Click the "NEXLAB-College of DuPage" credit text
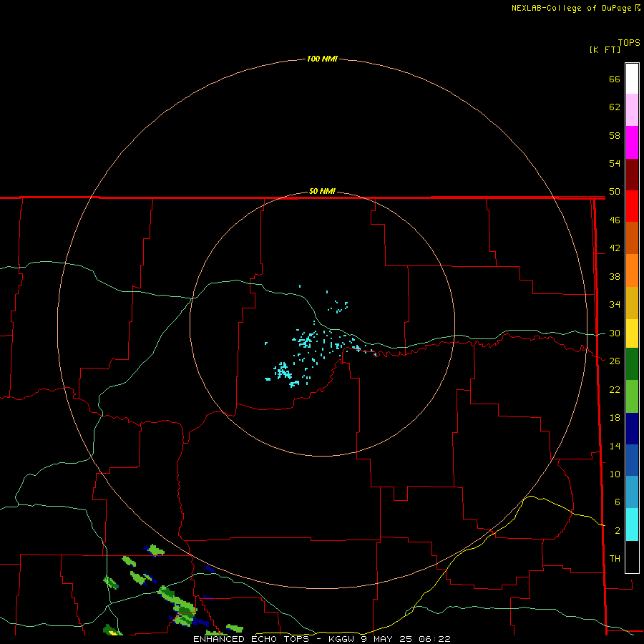The height and width of the screenshot is (644, 644). [x=572, y=8]
